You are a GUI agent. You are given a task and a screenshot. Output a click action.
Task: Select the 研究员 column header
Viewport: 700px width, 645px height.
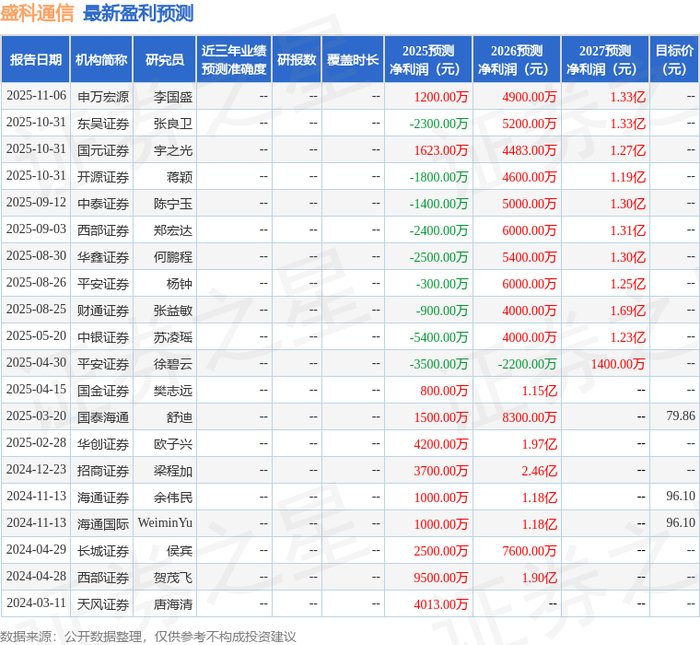point(164,59)
